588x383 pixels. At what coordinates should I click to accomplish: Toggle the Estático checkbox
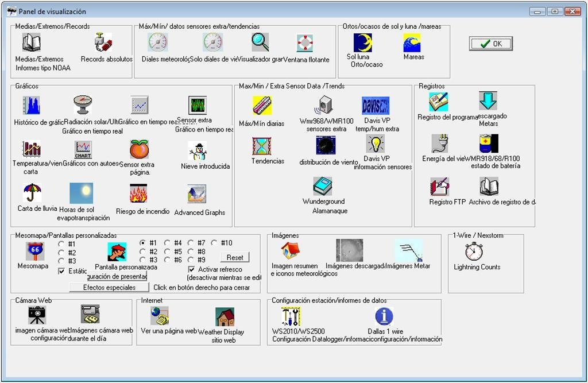[61, 271]
